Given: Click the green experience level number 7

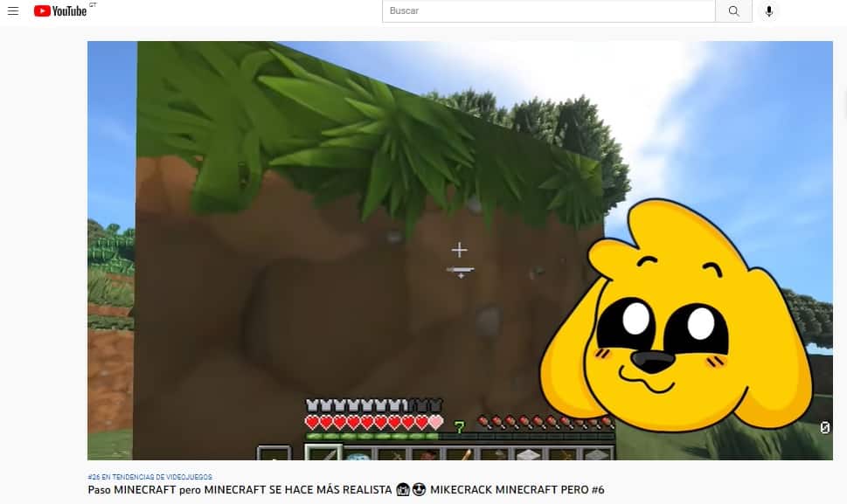Looking at the screenshot, I should [x=459, y=427].
